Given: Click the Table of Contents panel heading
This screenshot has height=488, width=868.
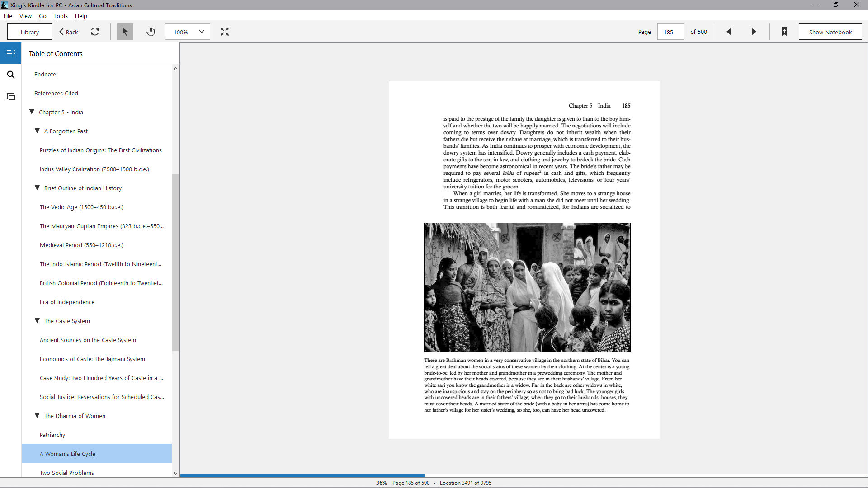Looking at the screenshot, I should (x=56, y=53).
